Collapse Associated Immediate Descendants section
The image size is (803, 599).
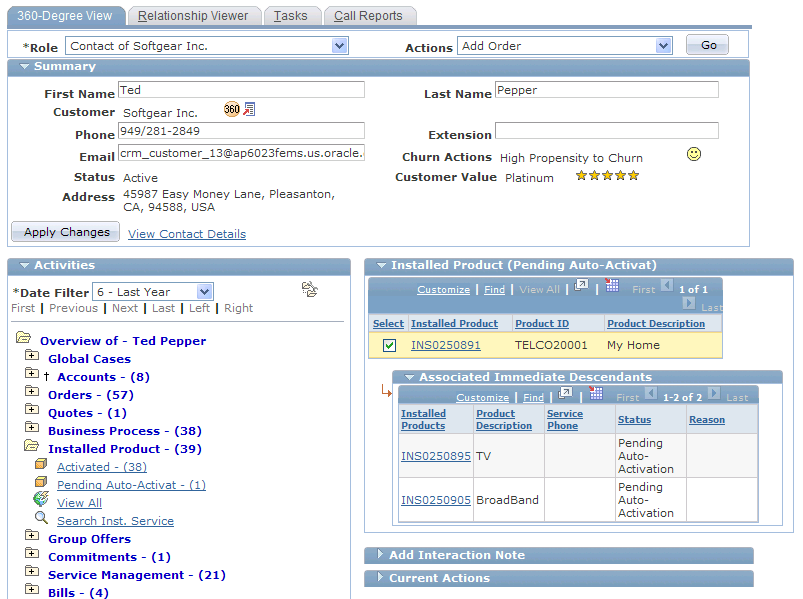point(409,377)
